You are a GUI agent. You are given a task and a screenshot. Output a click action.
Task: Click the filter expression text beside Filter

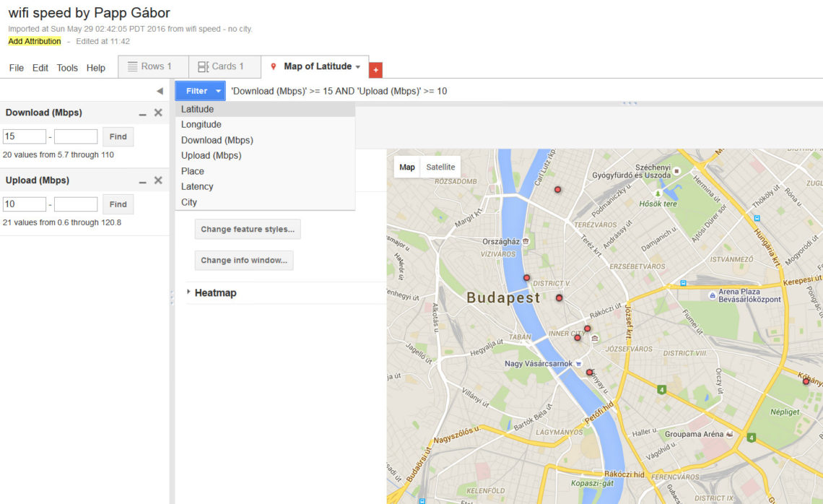coord(339,92)
